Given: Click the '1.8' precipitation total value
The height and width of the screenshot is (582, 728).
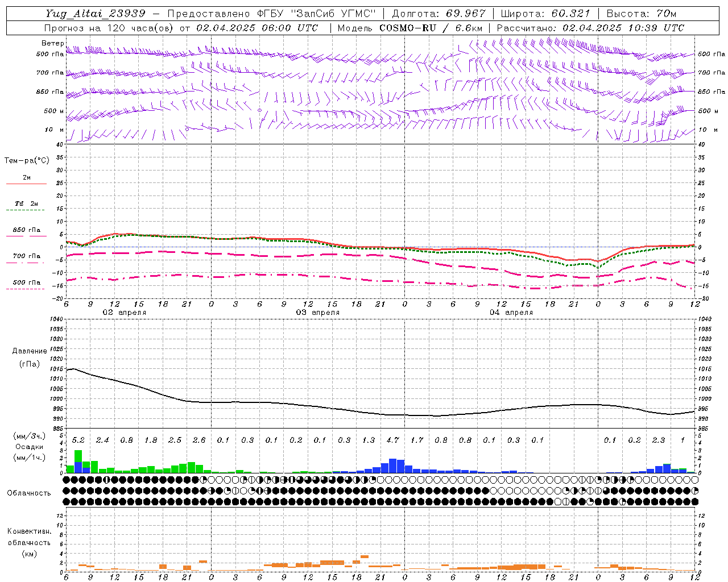Looking at the screenshot, I should click(x=151, y=440).
